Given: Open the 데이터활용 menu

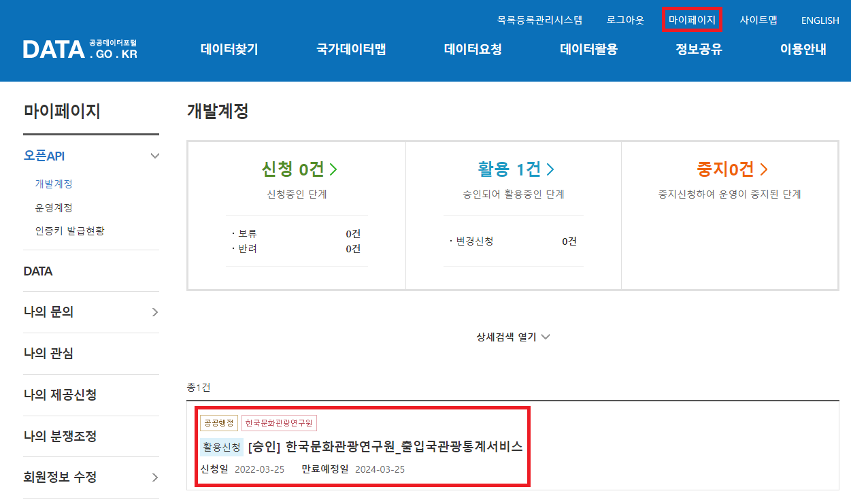Looking at the screenshot, I should pos(589,49).
